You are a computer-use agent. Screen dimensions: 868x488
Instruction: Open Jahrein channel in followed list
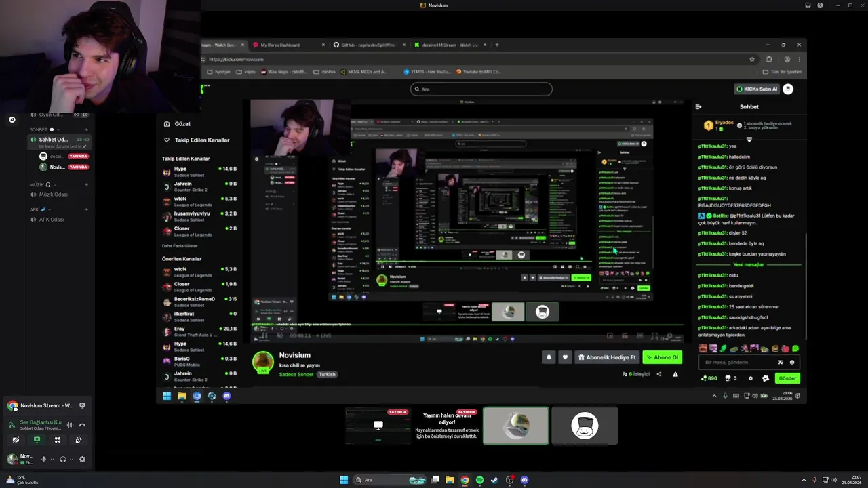[x=199, y=186]
